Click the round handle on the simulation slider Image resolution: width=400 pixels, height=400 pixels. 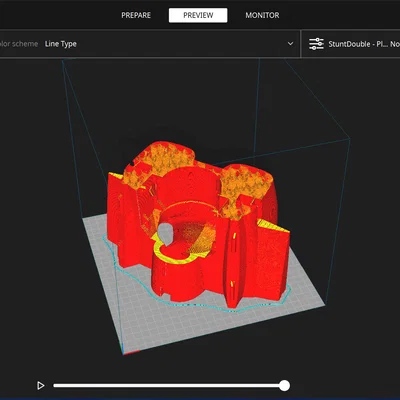click(284, 386)
